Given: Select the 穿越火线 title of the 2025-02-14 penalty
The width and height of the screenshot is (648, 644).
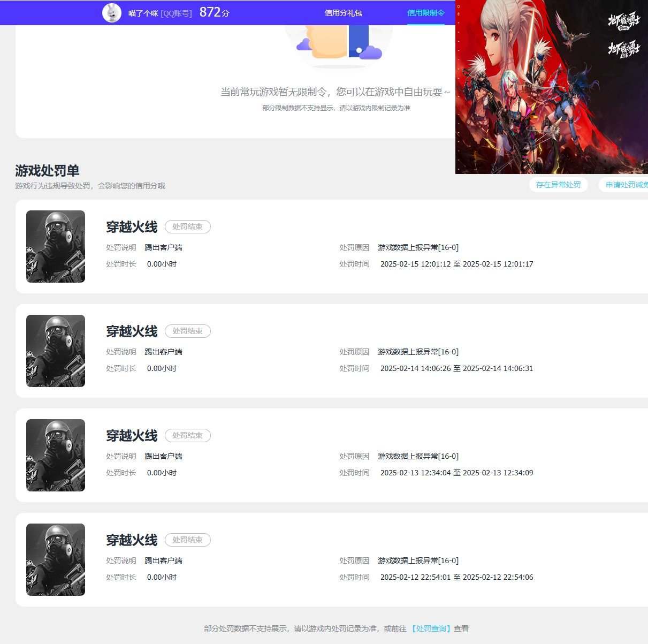Looking at the screenshot, I should pos(132,331).
